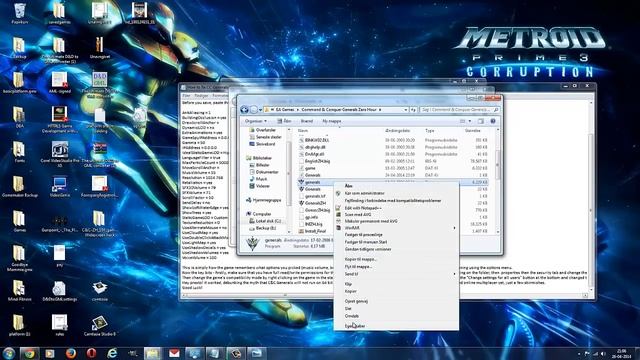Click Brænd in the Explorer toolbar
The height and width of the screenshot is (360, 640).
coord(307,121)
